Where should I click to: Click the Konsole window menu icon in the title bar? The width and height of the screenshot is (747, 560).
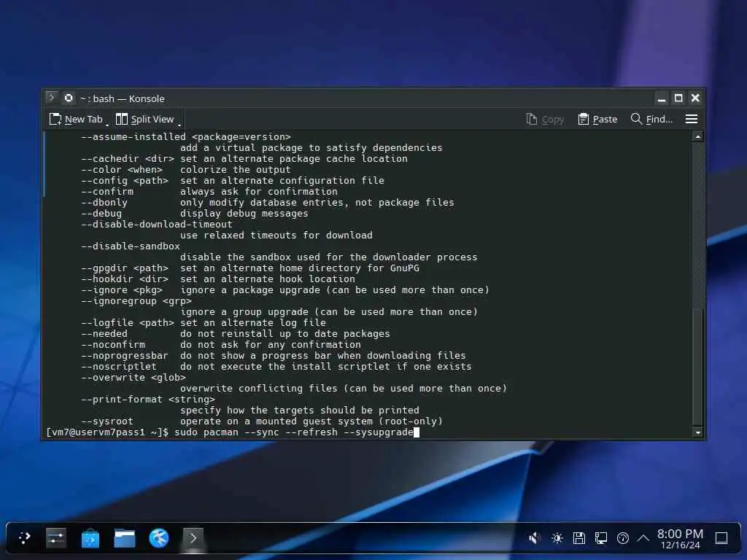pos(52,98)
